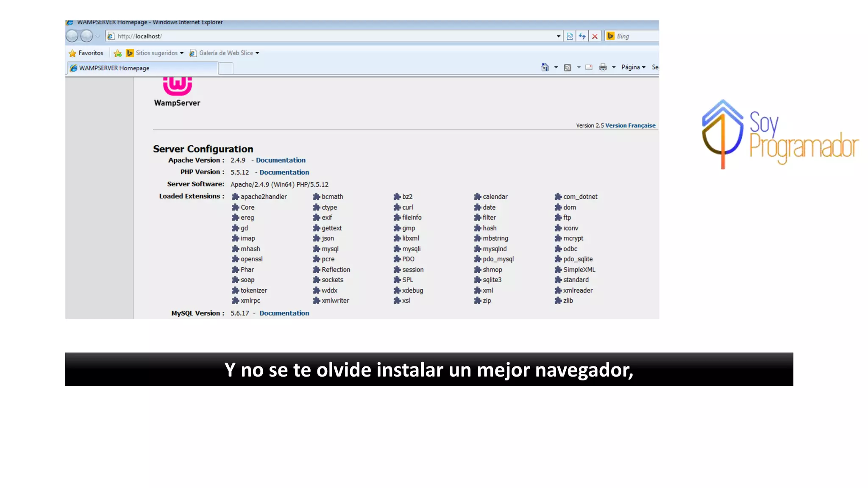Viewport: 868px width, 488px height.
Task: Expand the Home button dropdown arrow
Action: [x=556, y=67]
